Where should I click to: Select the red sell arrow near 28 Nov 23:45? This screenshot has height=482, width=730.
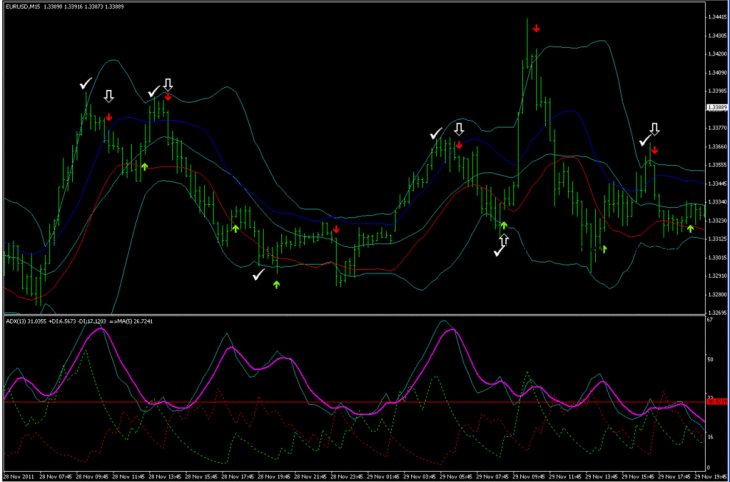[x=336, y=230]
